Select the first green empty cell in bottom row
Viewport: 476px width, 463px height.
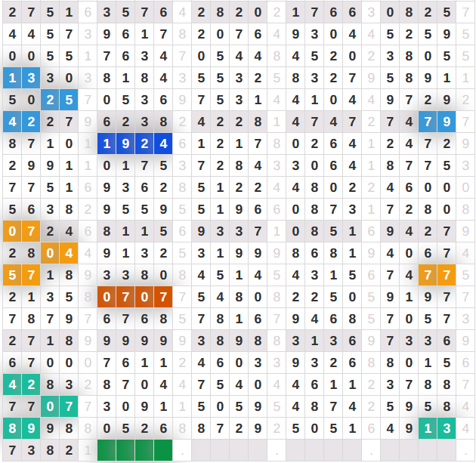(107, 450)
